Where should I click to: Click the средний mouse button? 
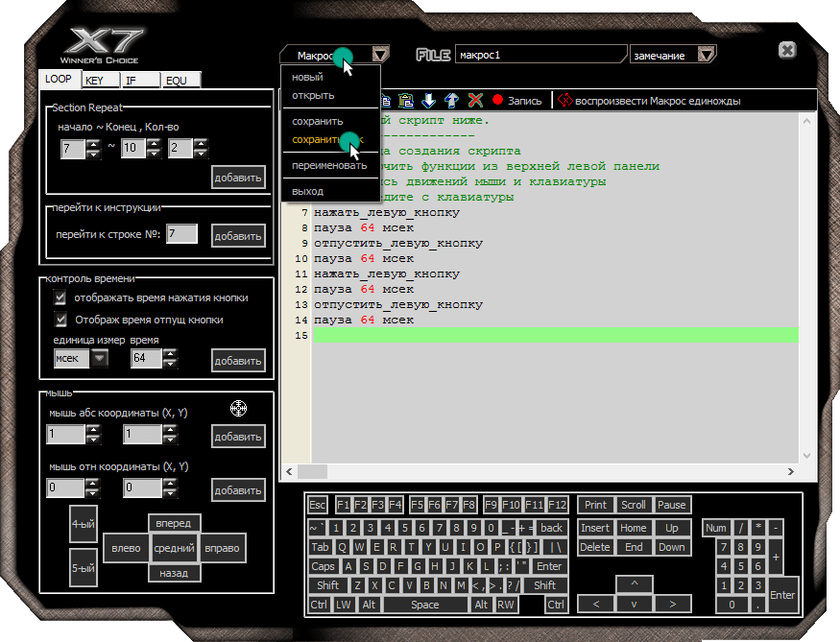[174, 548]
